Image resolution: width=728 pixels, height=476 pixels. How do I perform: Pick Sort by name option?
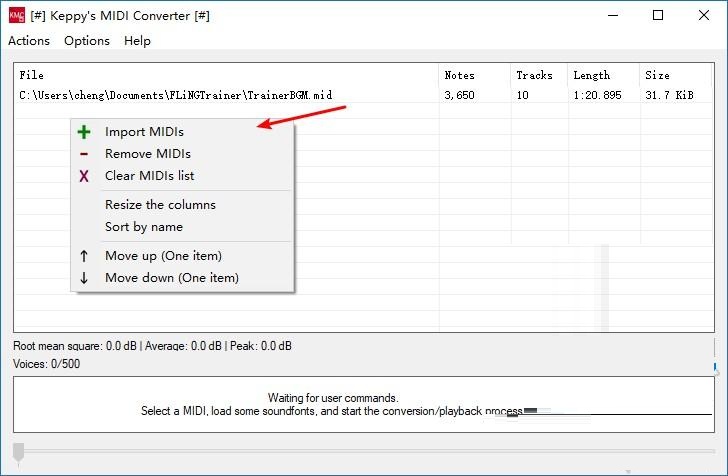(183, 227)
